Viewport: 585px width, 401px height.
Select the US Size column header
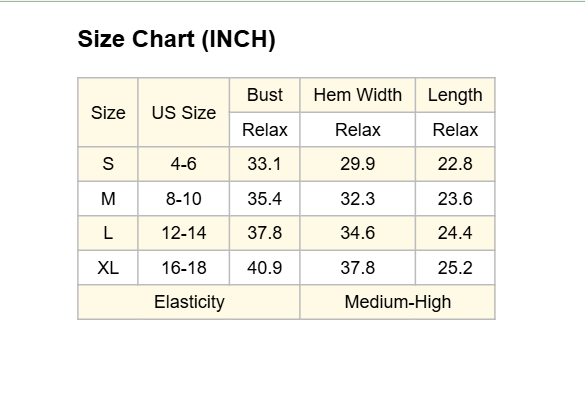[x=184, y=112]
